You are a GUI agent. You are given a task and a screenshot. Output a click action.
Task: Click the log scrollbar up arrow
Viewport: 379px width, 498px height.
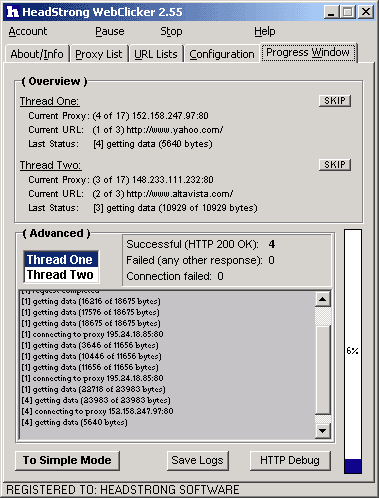coord(322,299)
